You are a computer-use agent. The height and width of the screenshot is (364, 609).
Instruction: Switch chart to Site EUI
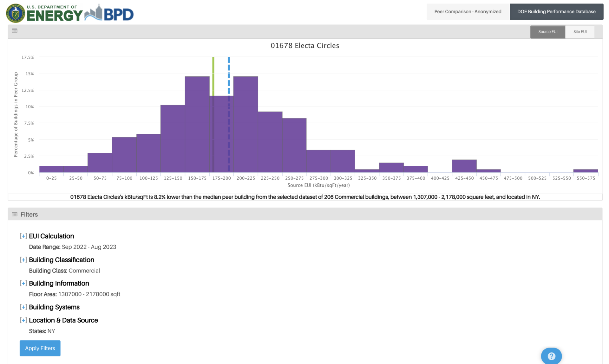pyautogui.click(x=580, y=32)
